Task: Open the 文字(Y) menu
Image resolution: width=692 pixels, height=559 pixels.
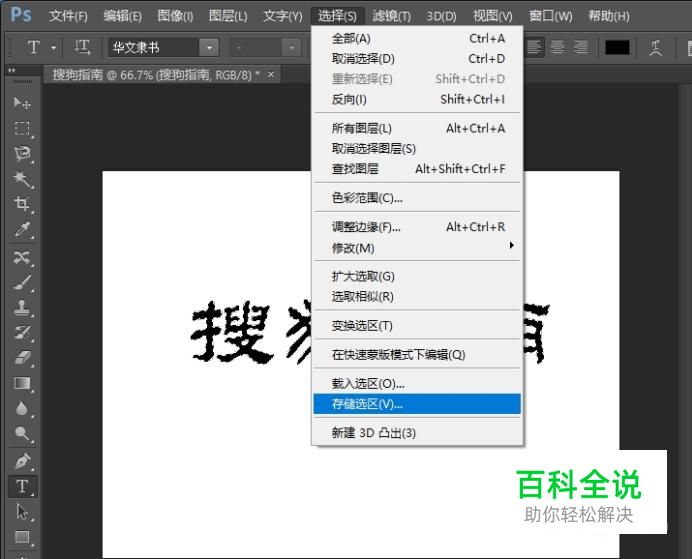Action: click(283, 16)
